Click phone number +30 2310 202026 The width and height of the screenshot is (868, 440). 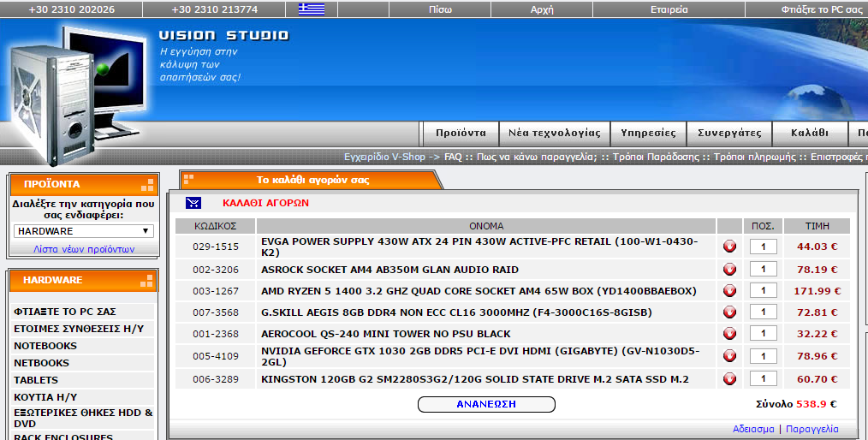(71, 9)
